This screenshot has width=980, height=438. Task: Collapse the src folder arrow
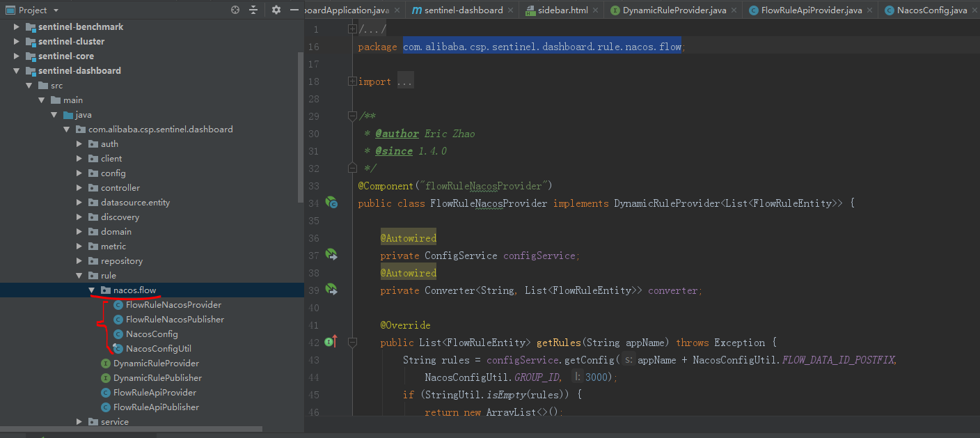[x=29, y=85]
